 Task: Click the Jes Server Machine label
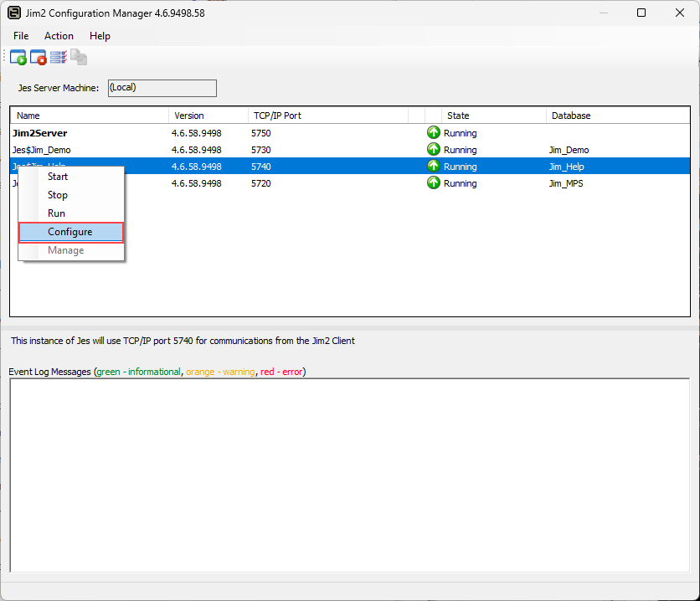point(59,88)
